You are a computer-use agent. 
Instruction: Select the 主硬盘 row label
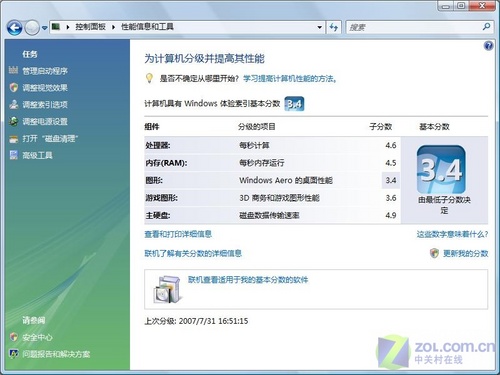(x=158, y=216)
